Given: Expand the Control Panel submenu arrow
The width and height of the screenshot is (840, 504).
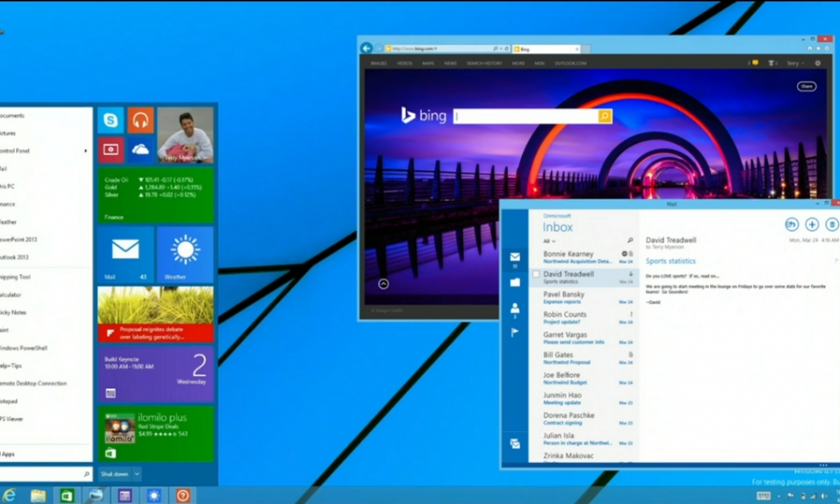Looking at the screenshot, I should coord(86,151).
